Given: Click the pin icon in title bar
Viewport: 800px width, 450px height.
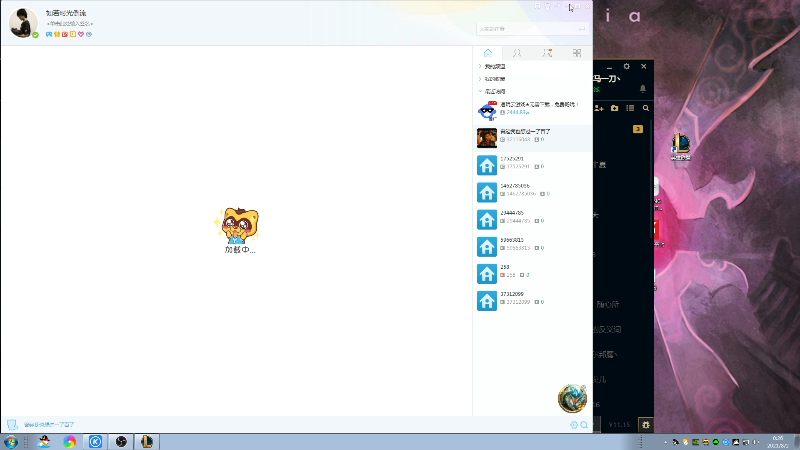Looking at the screenshot, I should (x=557, y=6).
